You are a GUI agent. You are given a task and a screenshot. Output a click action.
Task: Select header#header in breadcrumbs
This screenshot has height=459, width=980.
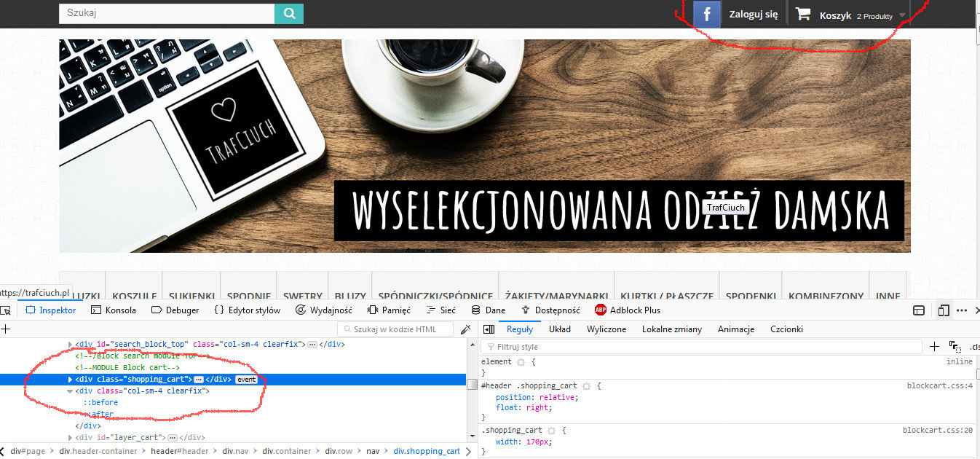(x=180, y=452)
